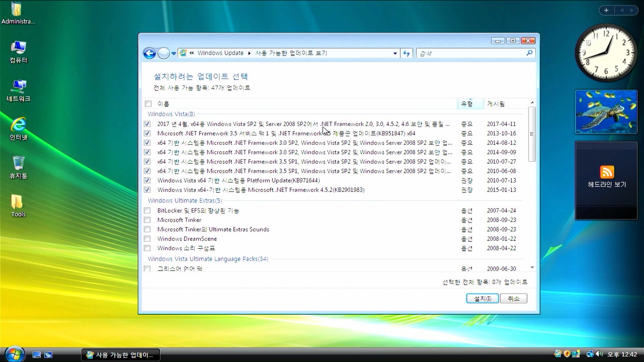This screenshot has height=362, width=644.
Task: Sort by the 유형 column header
Action: 467,104
